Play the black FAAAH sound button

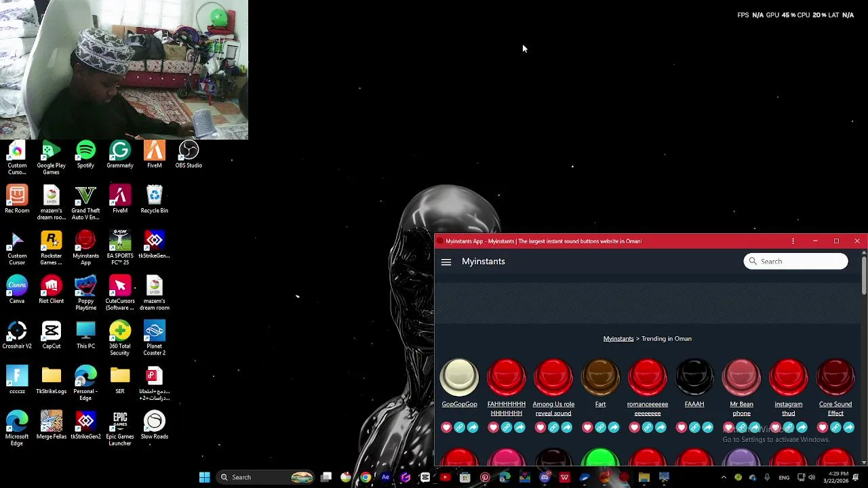tap(694, 378)
